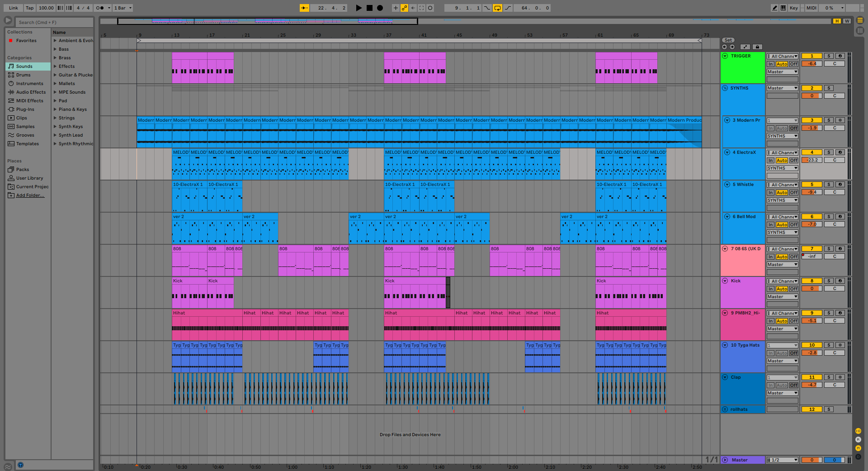This screenshot has height=471, width=868.
Task: Click the Set locator button
Action: coord(728,40)
